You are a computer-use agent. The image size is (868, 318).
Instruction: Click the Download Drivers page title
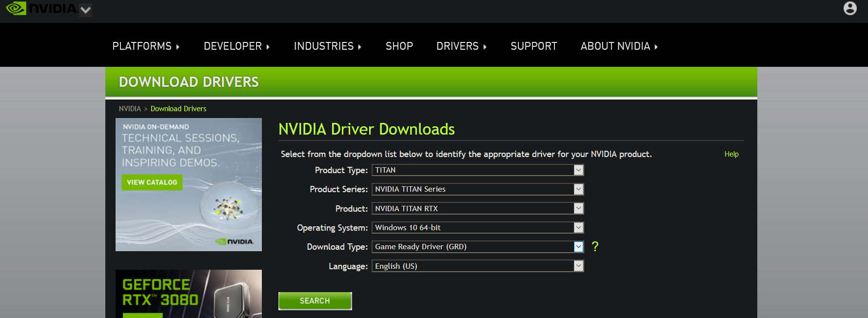(x=189, y=82)
